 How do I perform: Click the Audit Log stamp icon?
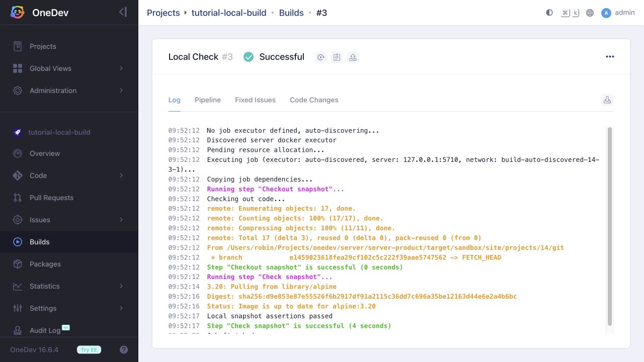pos(18,330)
